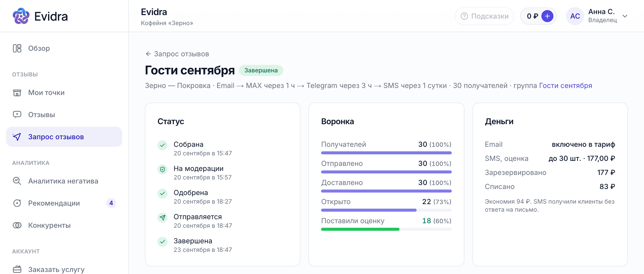Click the Запрос отзывов paper-plane icon

pos(17,137)
